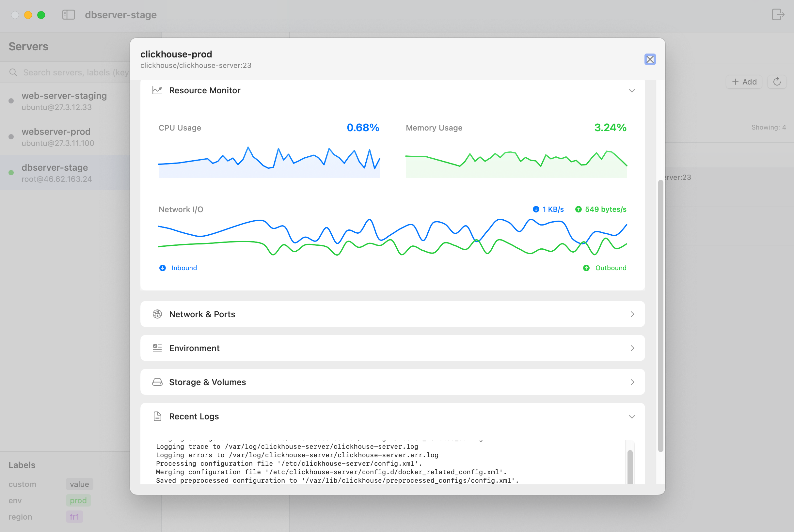Click the green 'prod' label tag
The height and width of the screenshot is (532, 794).
tap(78, 500)
